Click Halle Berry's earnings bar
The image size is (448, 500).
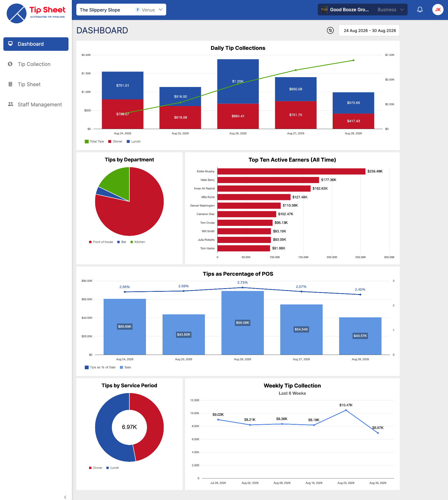268,180
